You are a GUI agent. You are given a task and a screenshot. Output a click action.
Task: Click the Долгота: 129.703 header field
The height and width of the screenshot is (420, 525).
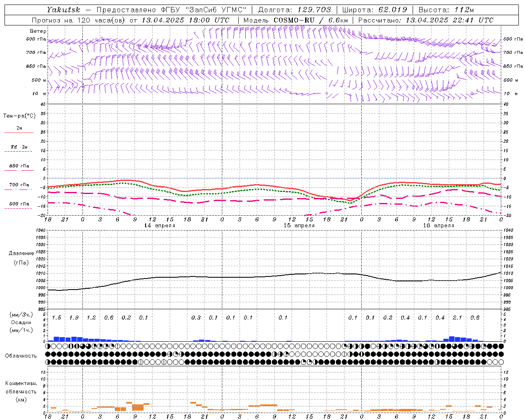point(294,9)
